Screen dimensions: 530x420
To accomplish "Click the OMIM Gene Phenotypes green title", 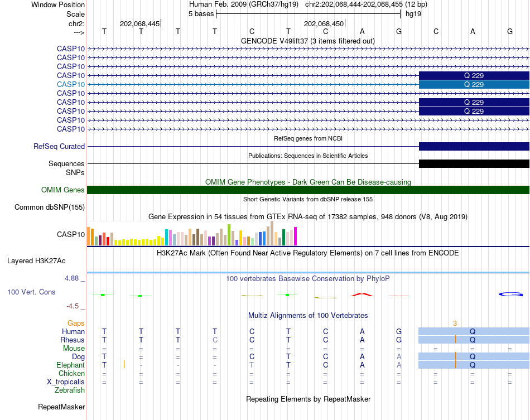I will pyautogui.click(x=309, y=182).
